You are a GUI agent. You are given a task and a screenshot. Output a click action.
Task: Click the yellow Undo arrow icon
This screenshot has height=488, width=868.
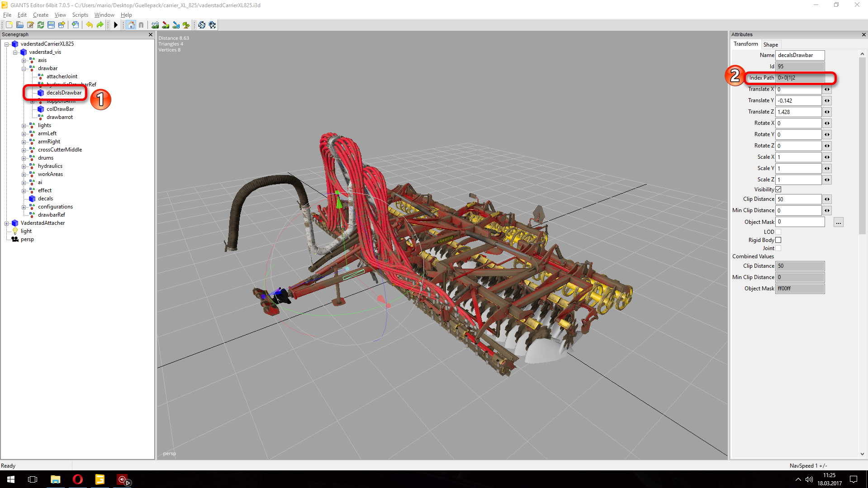(89, 25)
